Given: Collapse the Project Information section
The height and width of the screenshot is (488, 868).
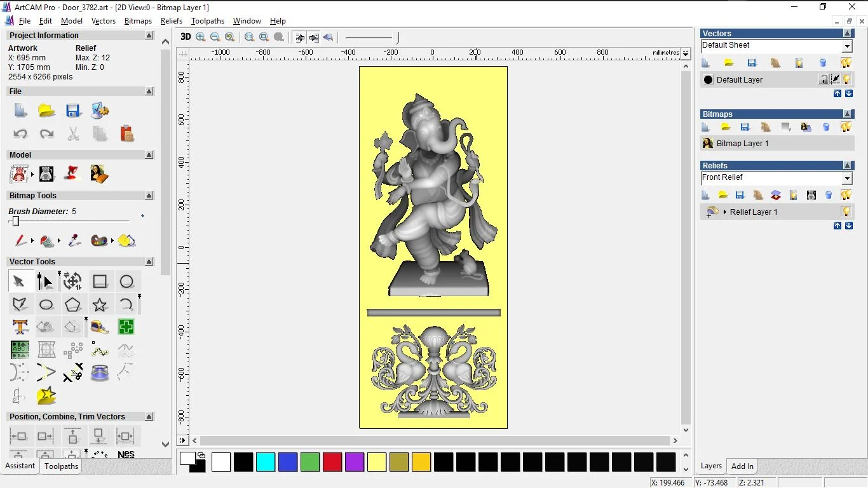Looking at the screenshot, I should coord(149,36).
